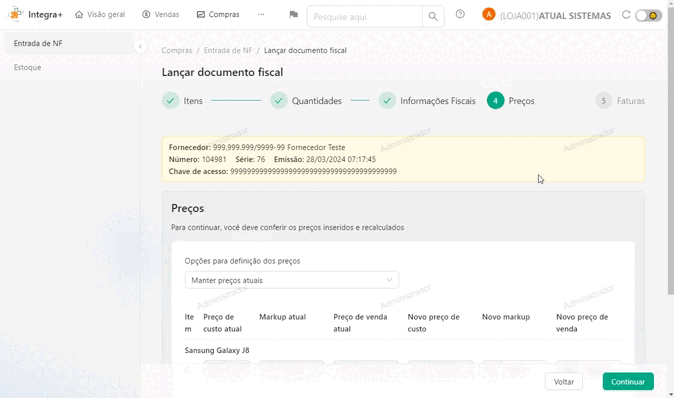Image resolution: width=674 pixels, height=398 pixels.
Task: Open Visão geral in the top menu
Action: pyautogui.click(x=100, y=14)
